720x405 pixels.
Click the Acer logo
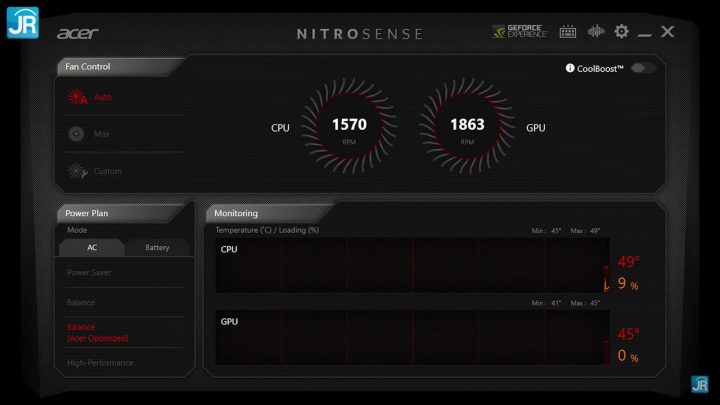78,34
